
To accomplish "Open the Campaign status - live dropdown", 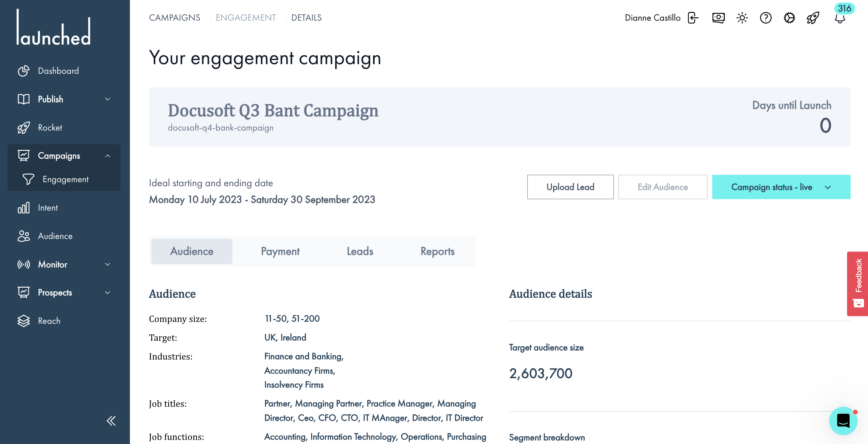I will [781, 187].
